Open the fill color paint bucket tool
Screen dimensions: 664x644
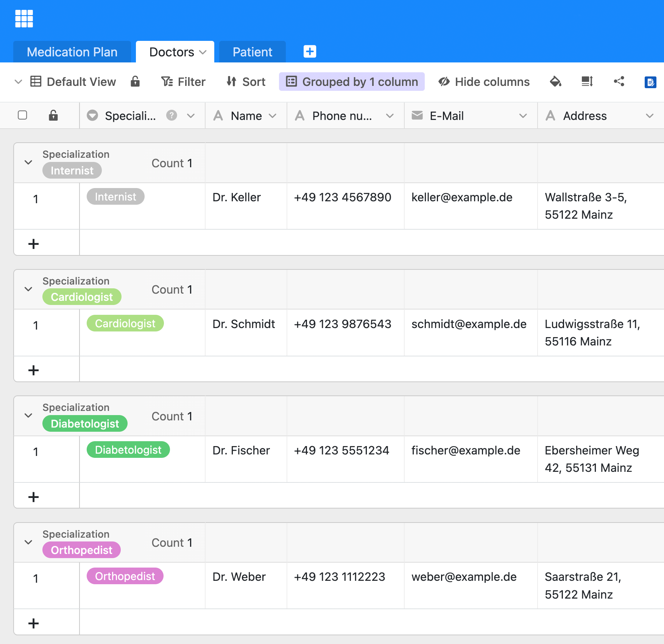coord(555,81)
